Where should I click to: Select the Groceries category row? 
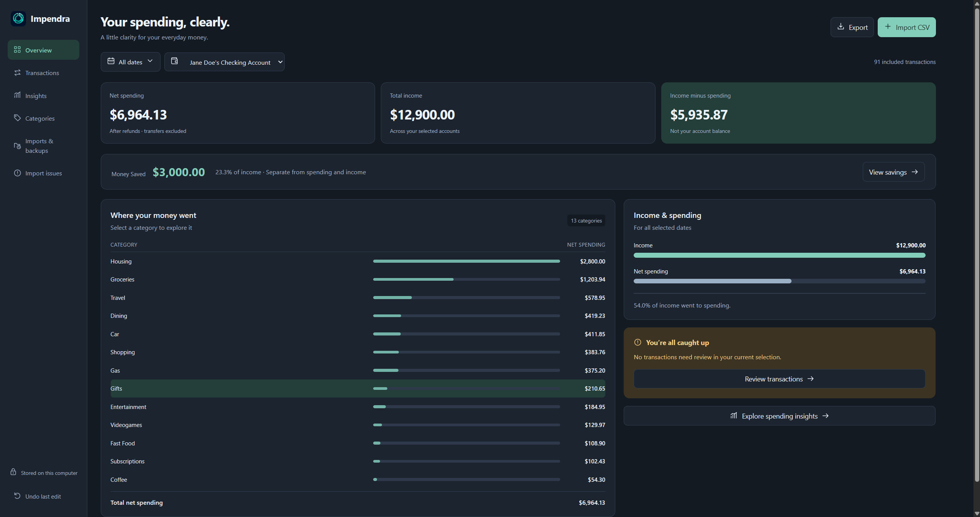click(358, 280)
